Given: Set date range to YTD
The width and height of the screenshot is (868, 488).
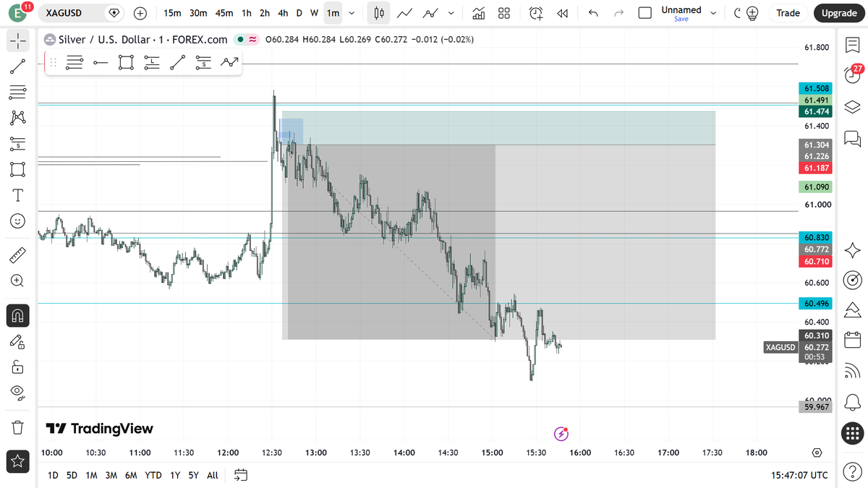Looking at the screenshot, I should (153, 475).
